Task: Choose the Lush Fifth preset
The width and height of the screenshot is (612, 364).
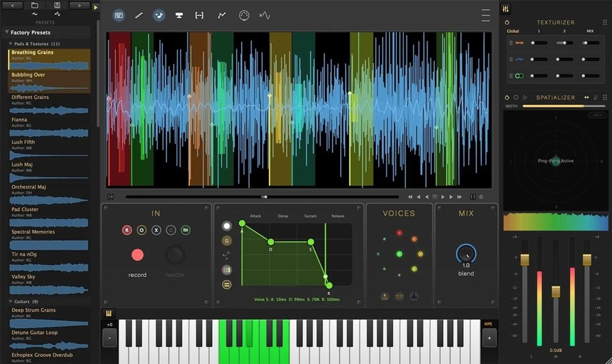Action: point(49,149)
